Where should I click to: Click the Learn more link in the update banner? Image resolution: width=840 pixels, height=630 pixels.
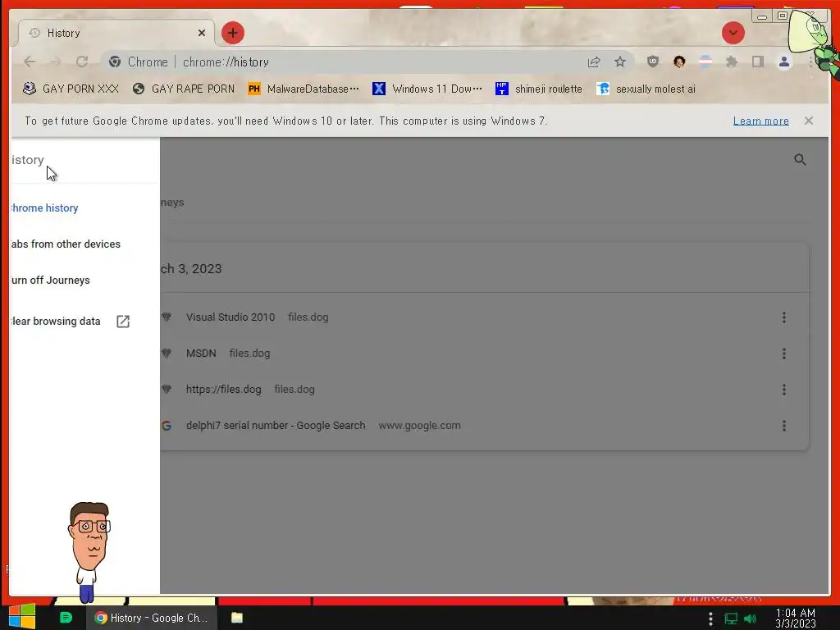point(760,121)
